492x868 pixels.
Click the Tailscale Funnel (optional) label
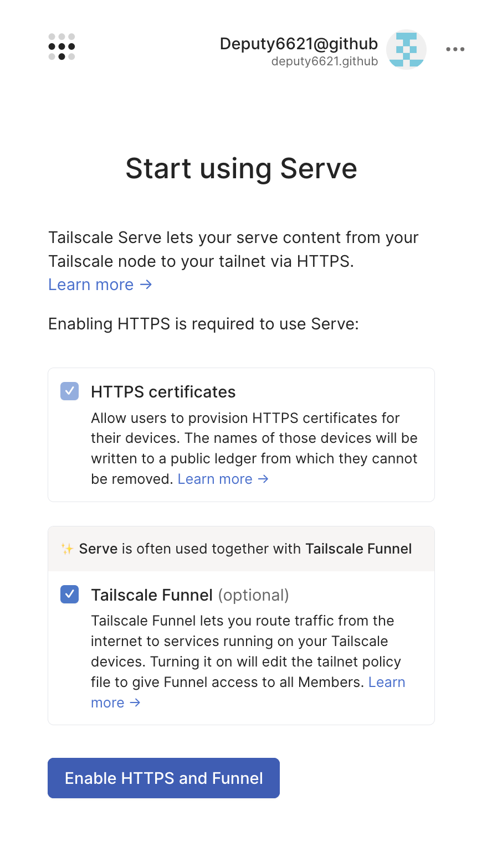190,595
